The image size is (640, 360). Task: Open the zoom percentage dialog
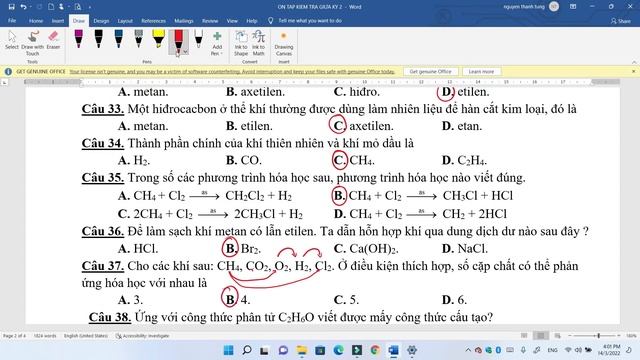pos(631,336)
